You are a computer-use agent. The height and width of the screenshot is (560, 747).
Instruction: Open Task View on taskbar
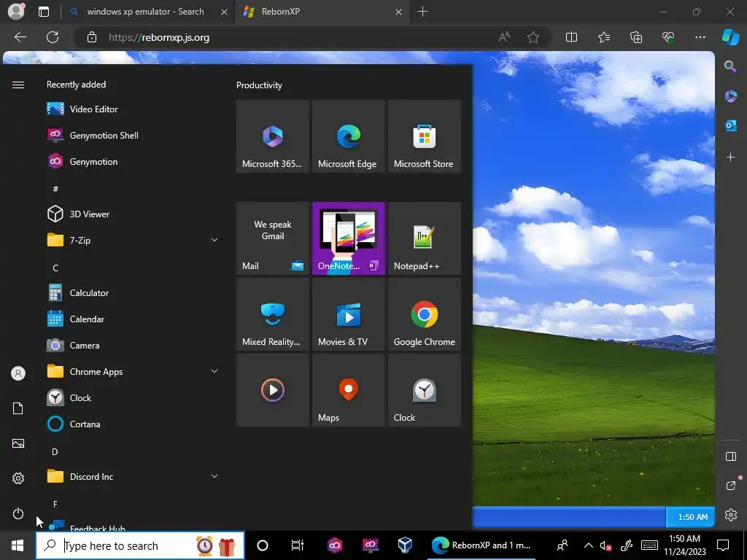pos(298,545)
